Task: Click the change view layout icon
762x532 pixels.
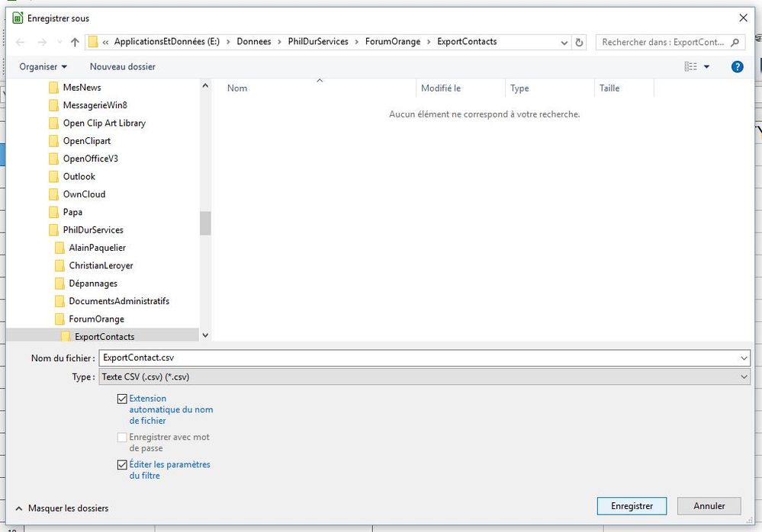Action: point(690,67)
